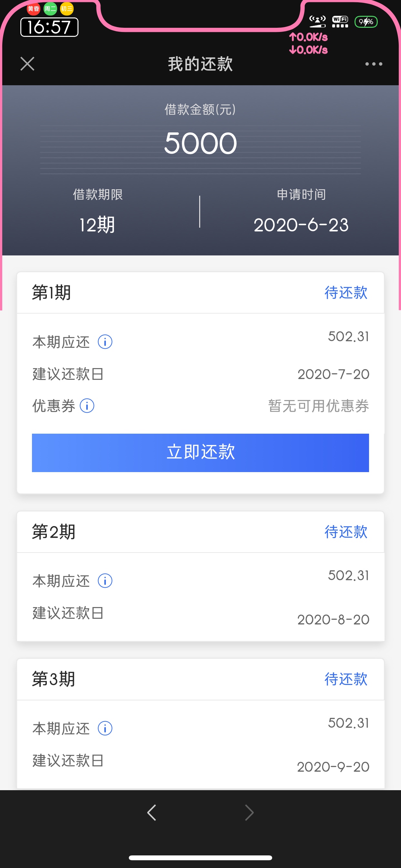The width and height of the screenshot is (401, 868).
Task: Tap the 16:57 clock in status bar
Action: coord(49,27)
